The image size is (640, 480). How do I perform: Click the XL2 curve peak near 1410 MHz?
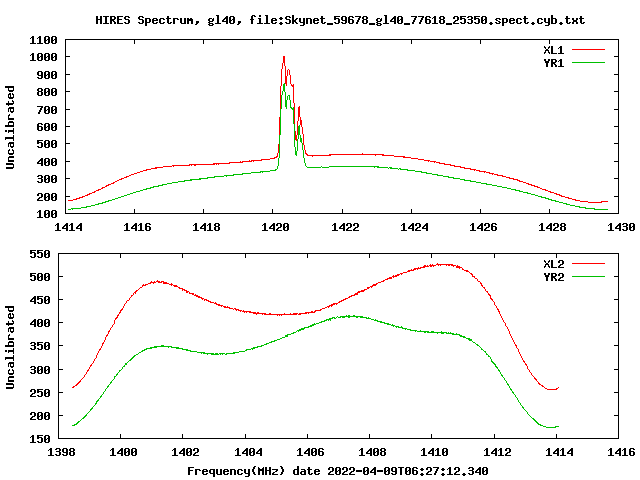click(x=443, y=264)
